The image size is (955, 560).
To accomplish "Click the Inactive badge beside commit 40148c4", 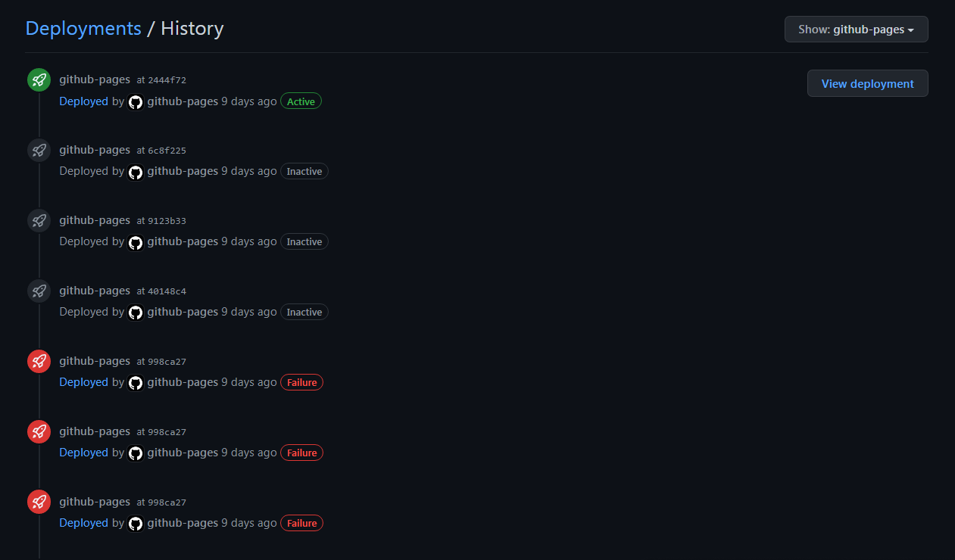I will click(304, 312).
